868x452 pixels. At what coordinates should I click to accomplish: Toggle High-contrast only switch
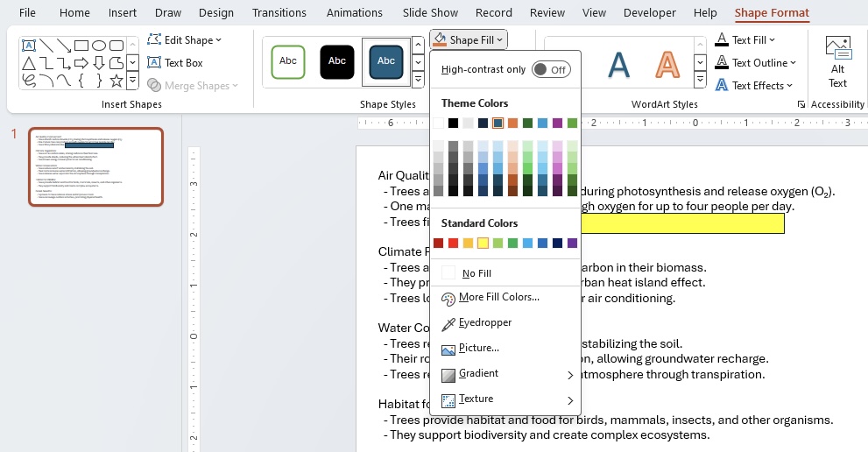[551, 70]
